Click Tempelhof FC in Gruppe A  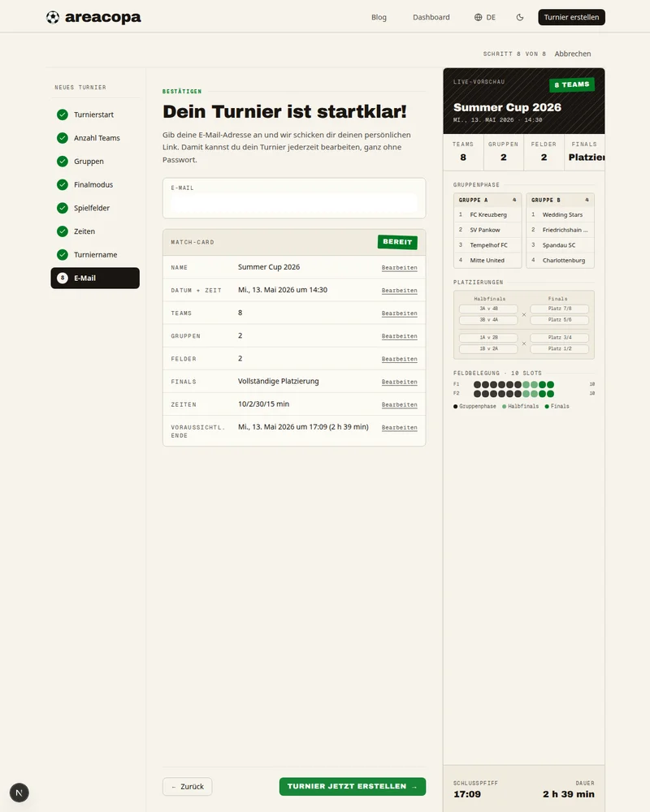coord(489,245)
